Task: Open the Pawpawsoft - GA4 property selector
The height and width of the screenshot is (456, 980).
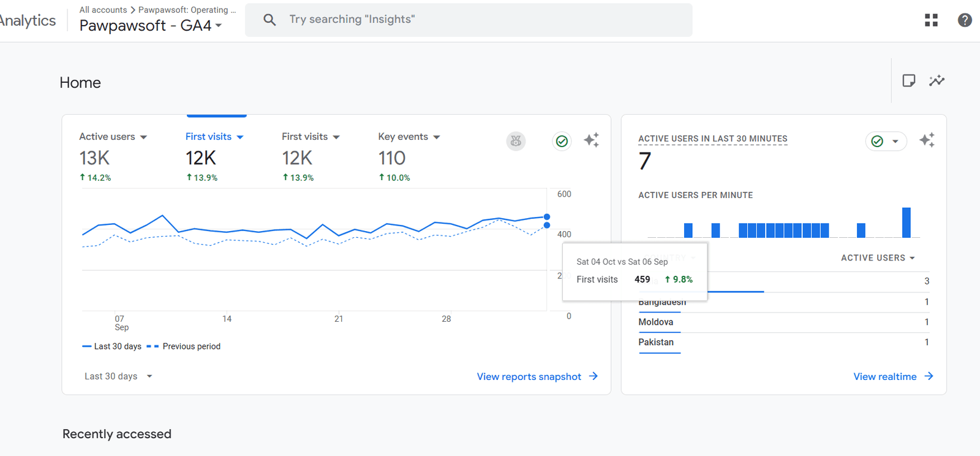Action: pyautogui.click(x=151, y=26)
